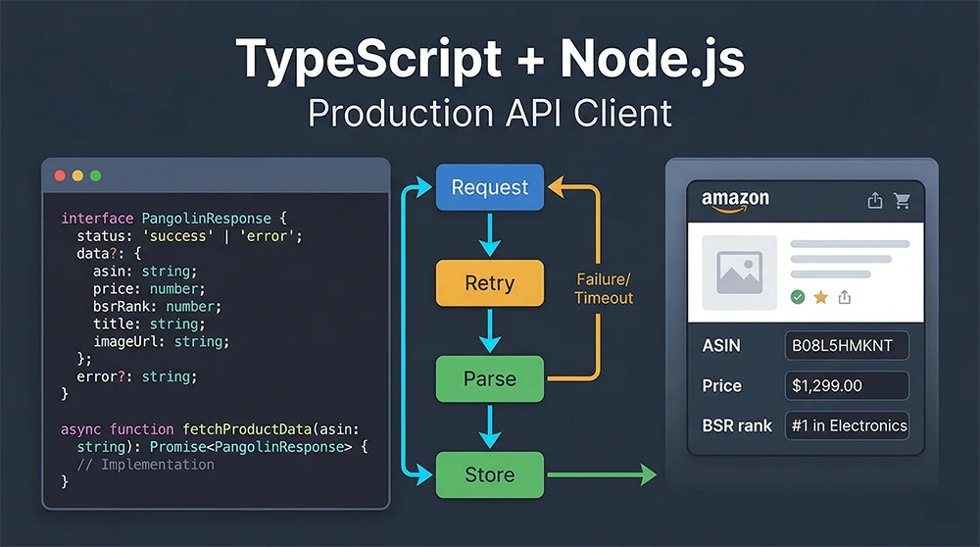The width and height of the screenshot is (980, 547).
Task: Click the yellow minimize dot on the code window
Action: [77, 175]
